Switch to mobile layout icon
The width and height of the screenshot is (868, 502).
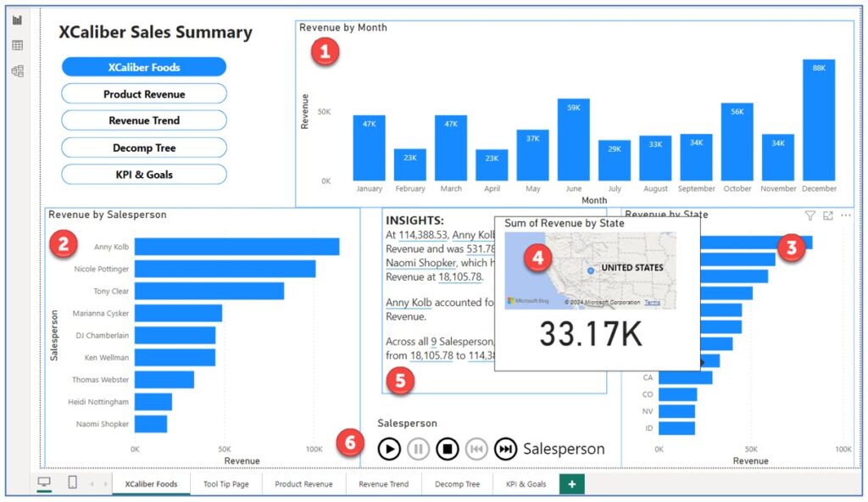tap(73, 482)
